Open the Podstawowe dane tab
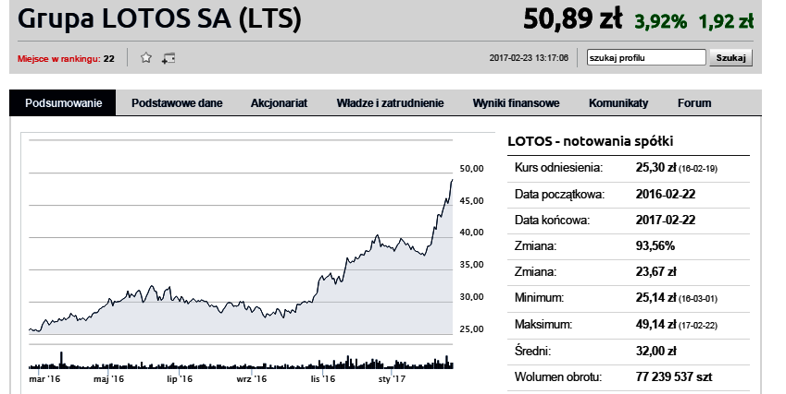The height and width of the screenshot is (394, 786). point(177,103)
